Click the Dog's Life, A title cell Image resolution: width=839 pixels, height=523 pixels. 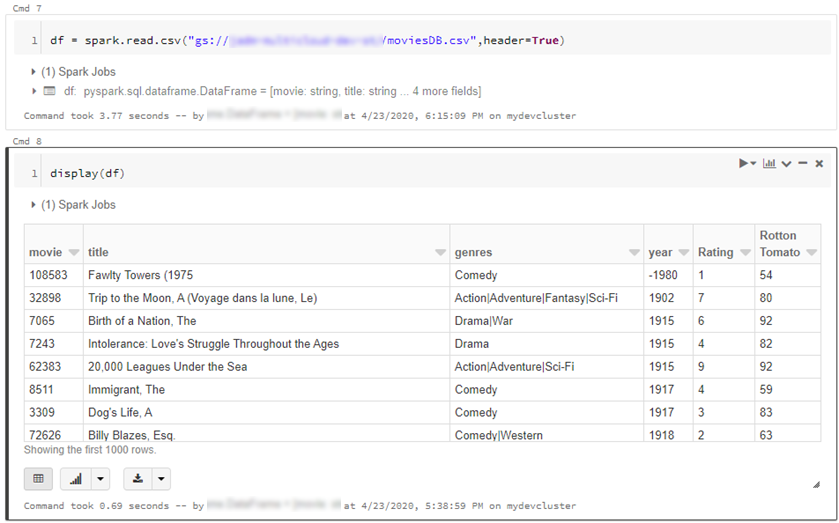pos(266,413)
